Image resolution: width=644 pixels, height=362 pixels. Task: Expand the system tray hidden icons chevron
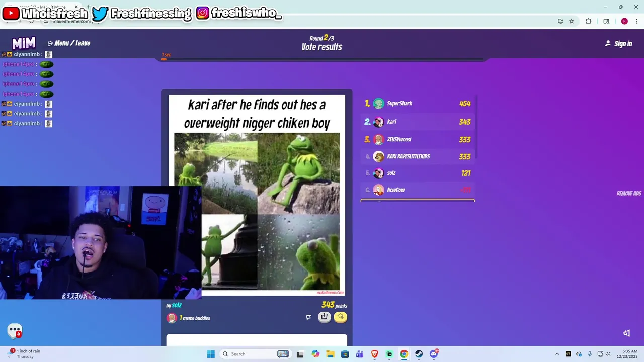coord(557,354)
